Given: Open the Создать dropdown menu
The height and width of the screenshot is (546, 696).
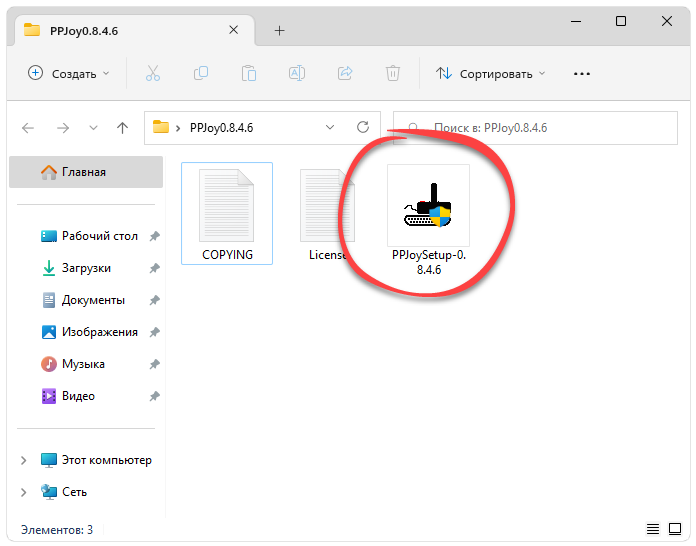Looking at the screenshot, I should click(68, 73).
